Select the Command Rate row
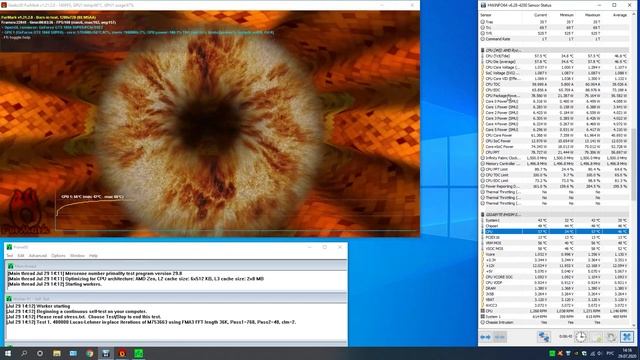This screenshot has width=640, height=360. pos(555,39)
